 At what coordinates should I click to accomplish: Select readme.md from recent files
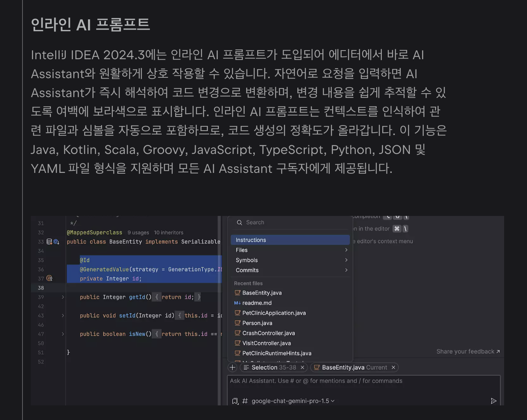(290, 303)
